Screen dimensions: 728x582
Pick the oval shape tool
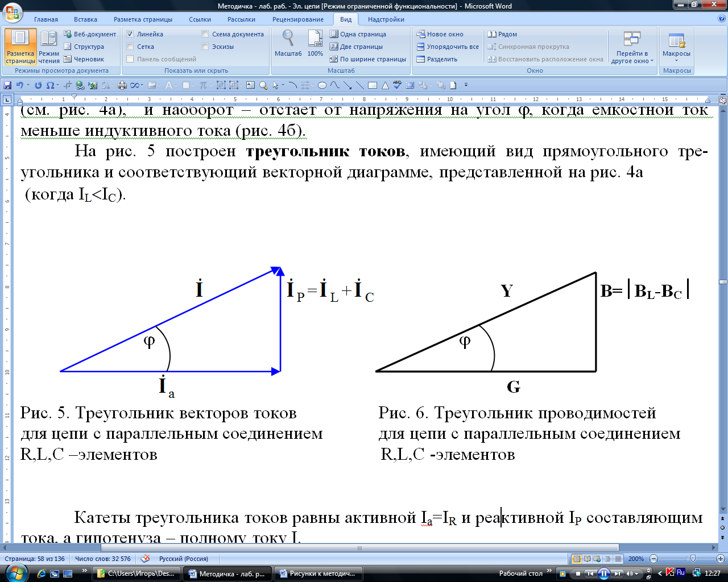point(322,85)
